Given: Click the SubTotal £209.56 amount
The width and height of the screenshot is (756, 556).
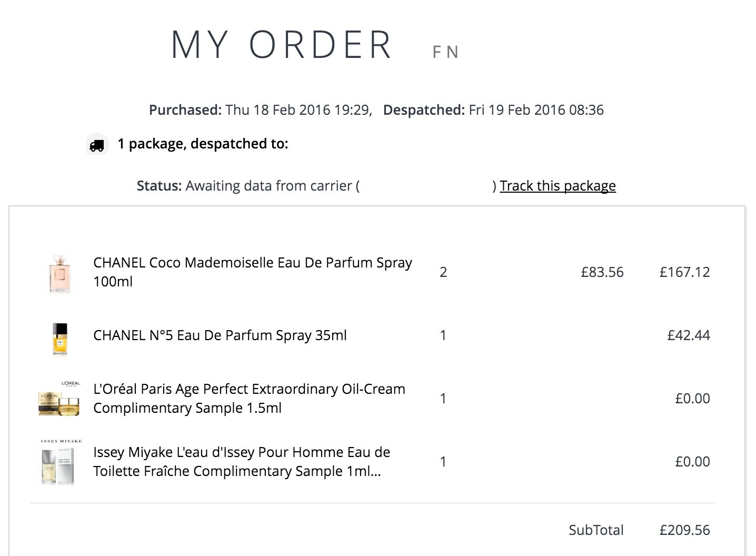Looking at the screenshot, I should pos(685,530).
